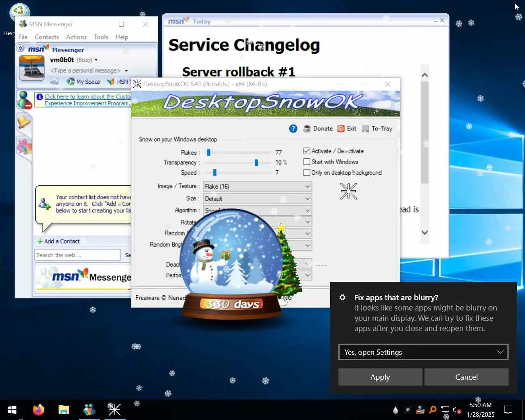Click the snowflake preview image in DesktopSnowOK
The image size is (525, 420).
[x=349, y=191]
